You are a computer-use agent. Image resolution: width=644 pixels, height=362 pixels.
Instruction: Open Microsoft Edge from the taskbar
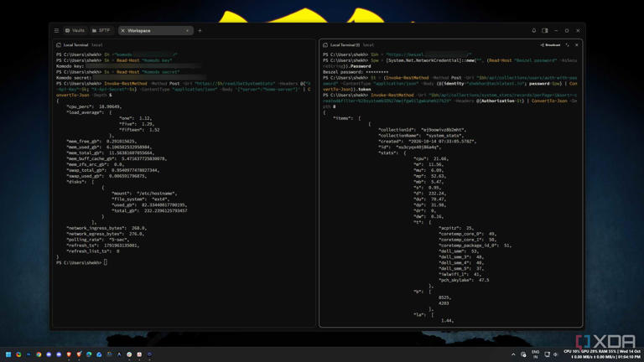[x=89, y=354]
